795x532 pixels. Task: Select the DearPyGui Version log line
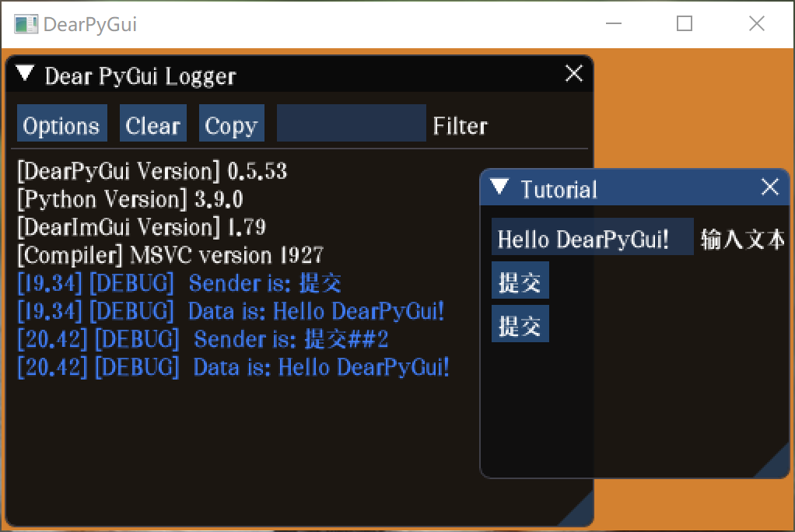[150, 170]
